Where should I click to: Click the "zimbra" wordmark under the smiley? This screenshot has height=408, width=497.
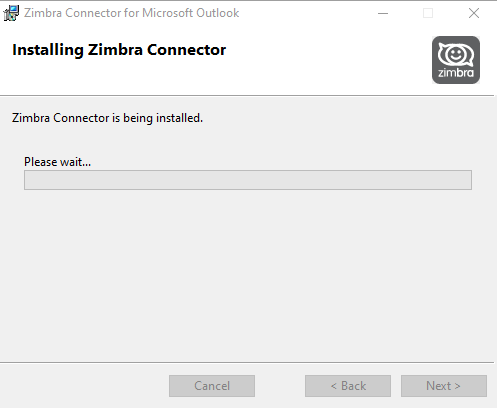coord(456,72)
